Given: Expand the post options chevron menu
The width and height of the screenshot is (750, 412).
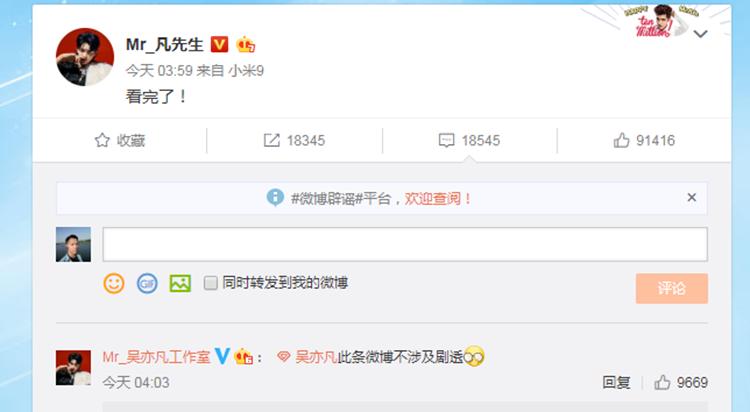Looking at the screenshot, I should [700, 34].
